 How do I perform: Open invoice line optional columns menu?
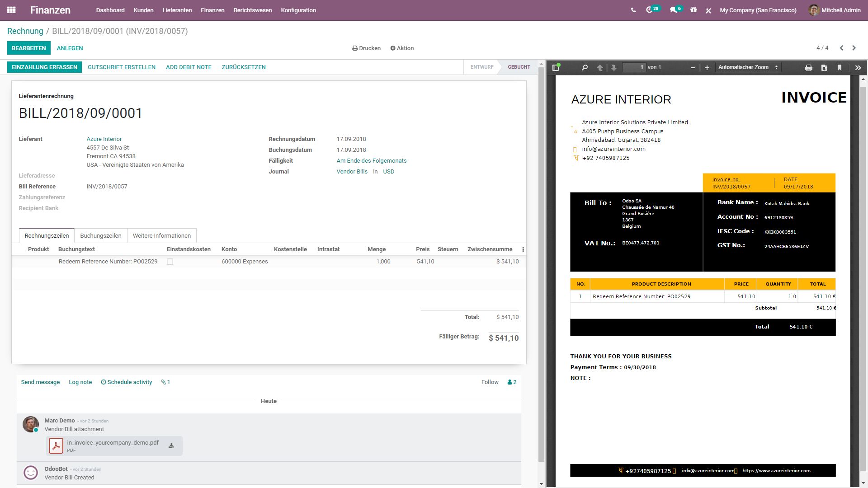pos(523,249)
